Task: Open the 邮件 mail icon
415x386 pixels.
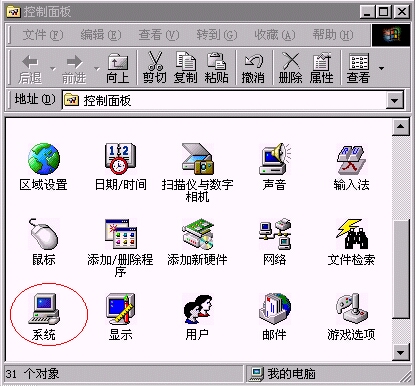Action: [274, 309]
